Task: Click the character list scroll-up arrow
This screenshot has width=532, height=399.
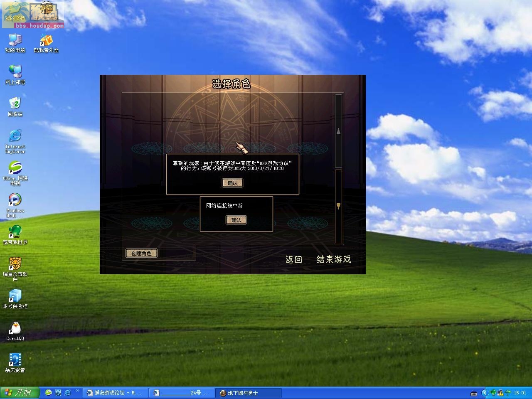Action: point(338,131)
